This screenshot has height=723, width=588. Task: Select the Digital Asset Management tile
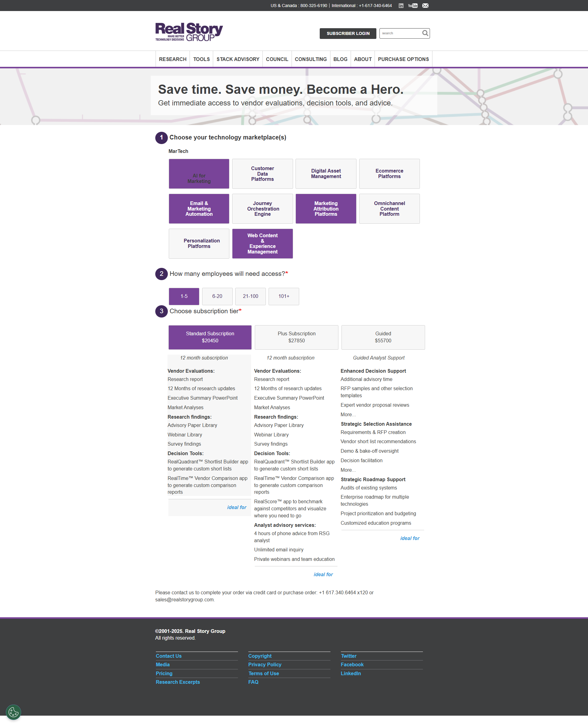[326, 173]
